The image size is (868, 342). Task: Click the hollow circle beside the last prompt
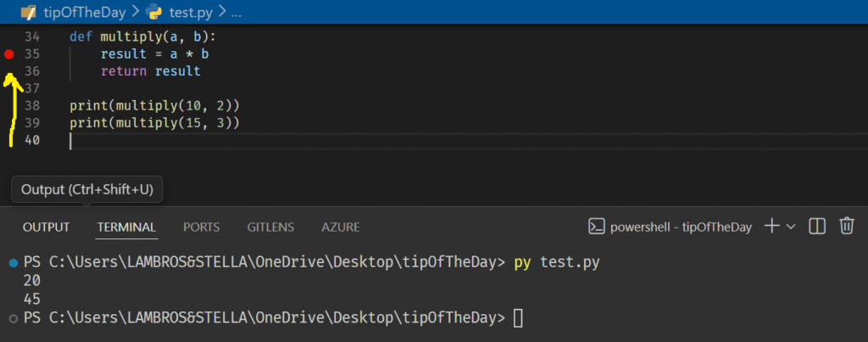[12, 318]
